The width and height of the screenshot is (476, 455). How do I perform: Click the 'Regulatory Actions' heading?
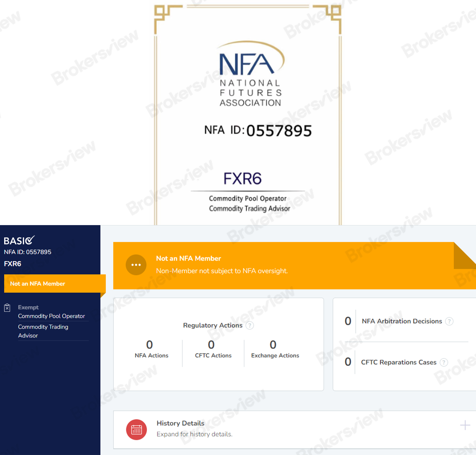[x=213, y=325]
